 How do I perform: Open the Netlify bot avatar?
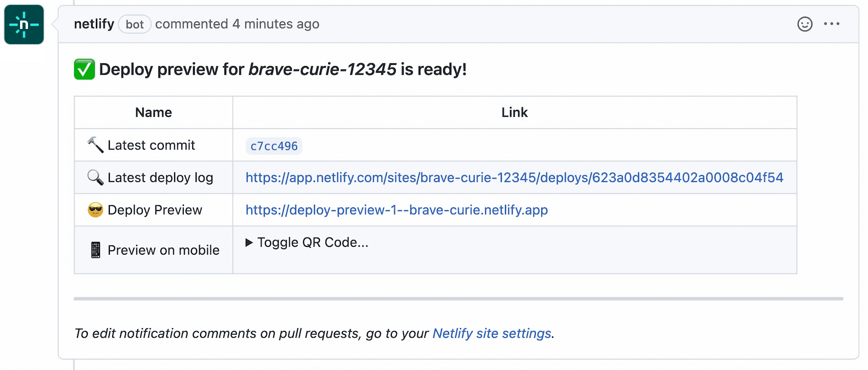(x=24, y=25)
